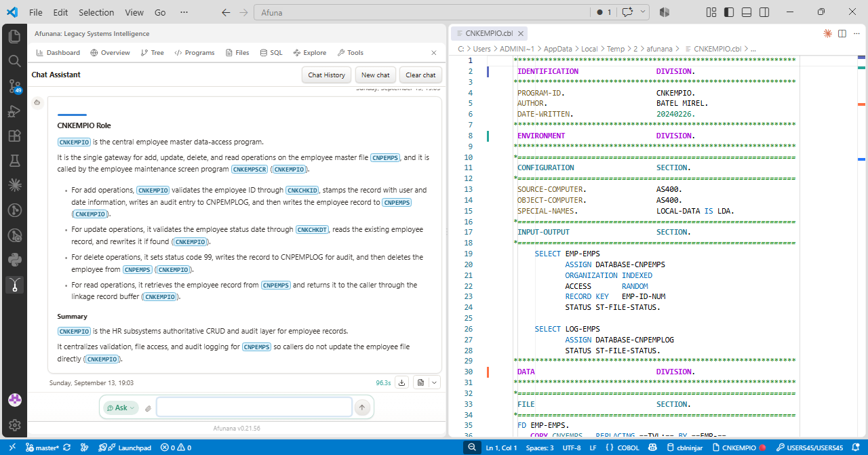Expand dropdown arrow next to copy icon
Viewport: 868px width, 455px height.
pyautogui.click(x=435, y=382)
